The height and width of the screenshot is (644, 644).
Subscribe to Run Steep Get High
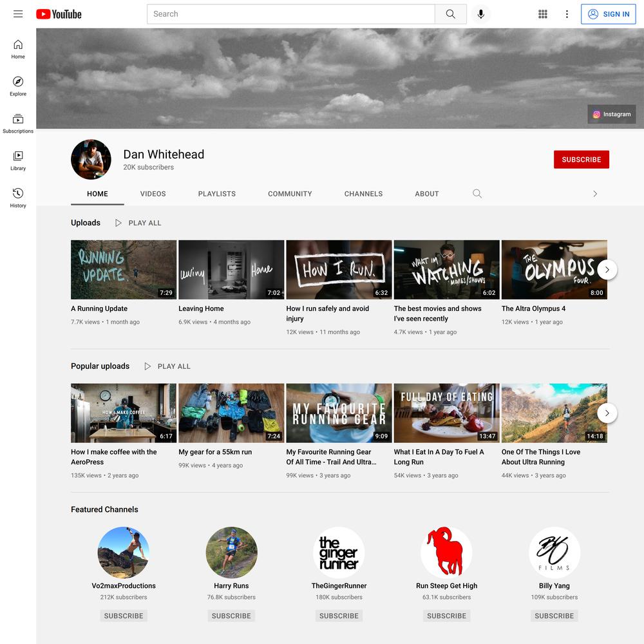pos(446,616)
